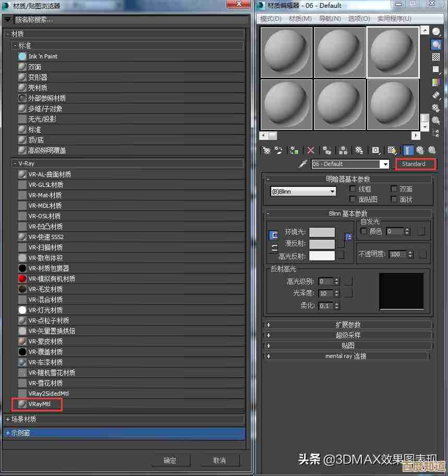Pick material with the eyedropper icon
This screenshot has width=448, height=476.
point(302,164)
